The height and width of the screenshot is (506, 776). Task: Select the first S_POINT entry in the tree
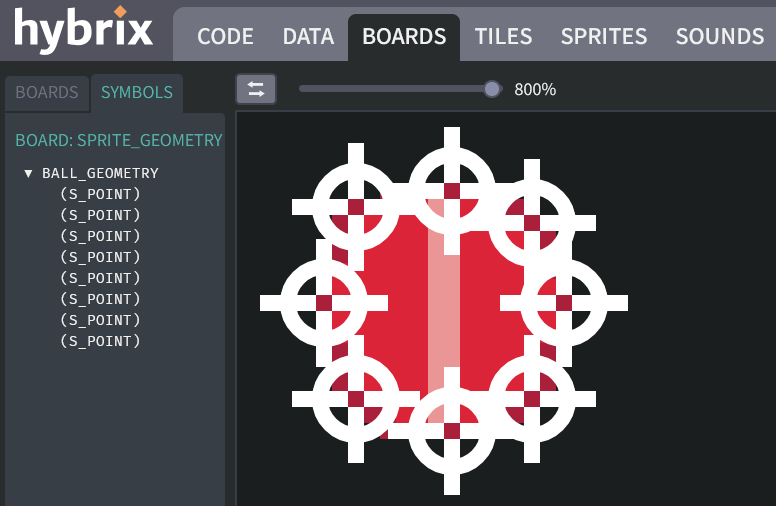coord(100,194)
